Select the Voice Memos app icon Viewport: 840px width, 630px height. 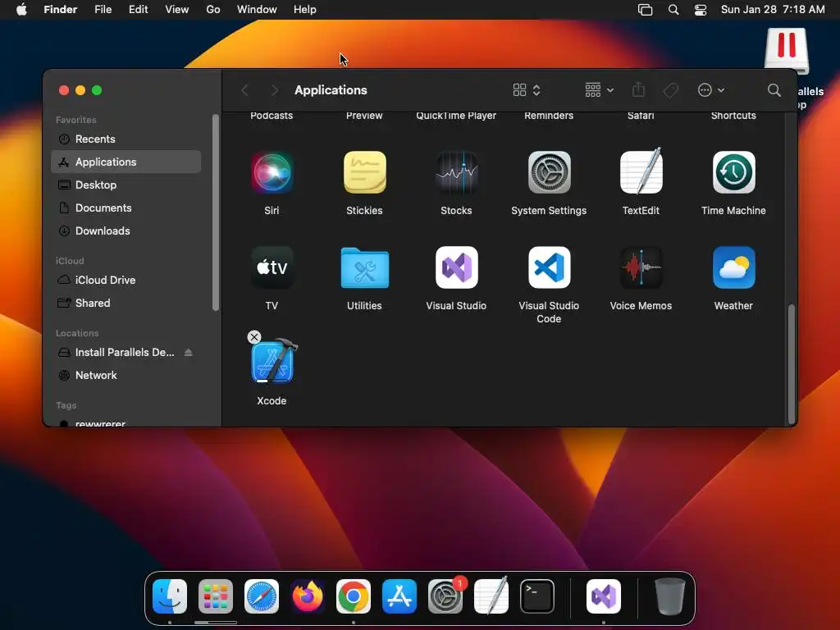coord(641,267)
